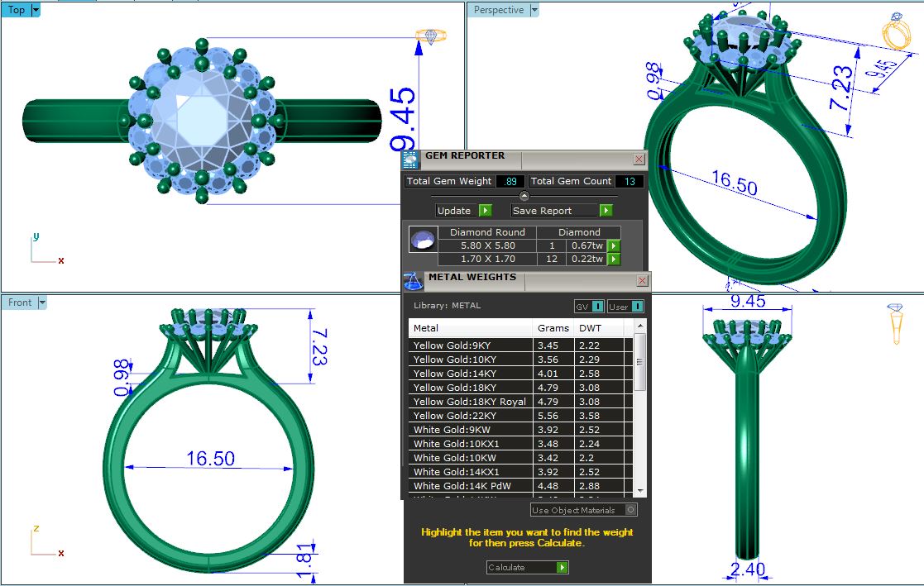The width and height of the screenshot is (924, 586).
Task: Click the green Calculate arrow button
Action: click(x=563, y=567)
